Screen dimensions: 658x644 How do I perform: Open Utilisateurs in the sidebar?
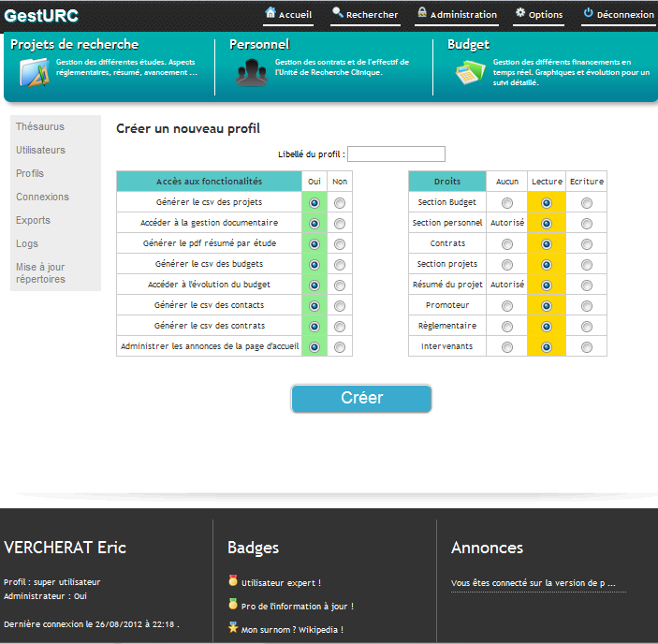pyautogui.click(x=40, y=150)
